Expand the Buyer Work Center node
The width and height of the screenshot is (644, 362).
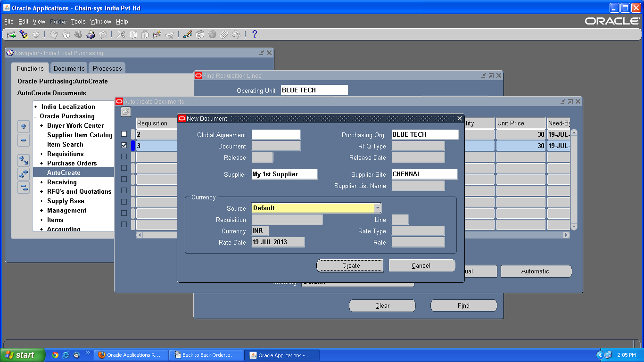click(41, 126)
